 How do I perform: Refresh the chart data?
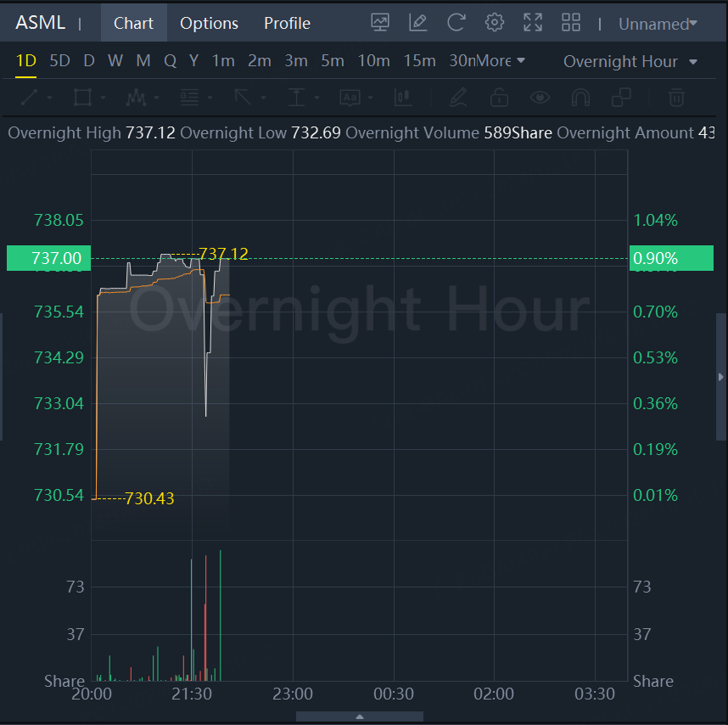(x=456, y=22)
